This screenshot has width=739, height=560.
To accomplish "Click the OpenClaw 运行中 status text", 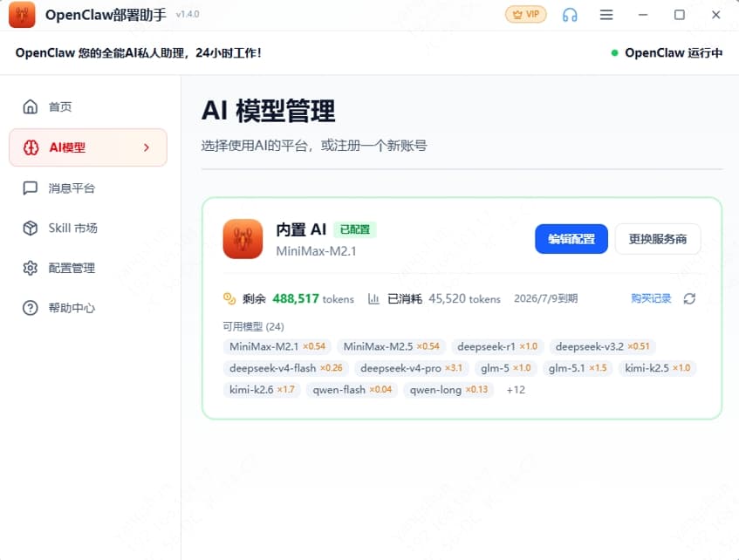I will [x=674, y=53].
